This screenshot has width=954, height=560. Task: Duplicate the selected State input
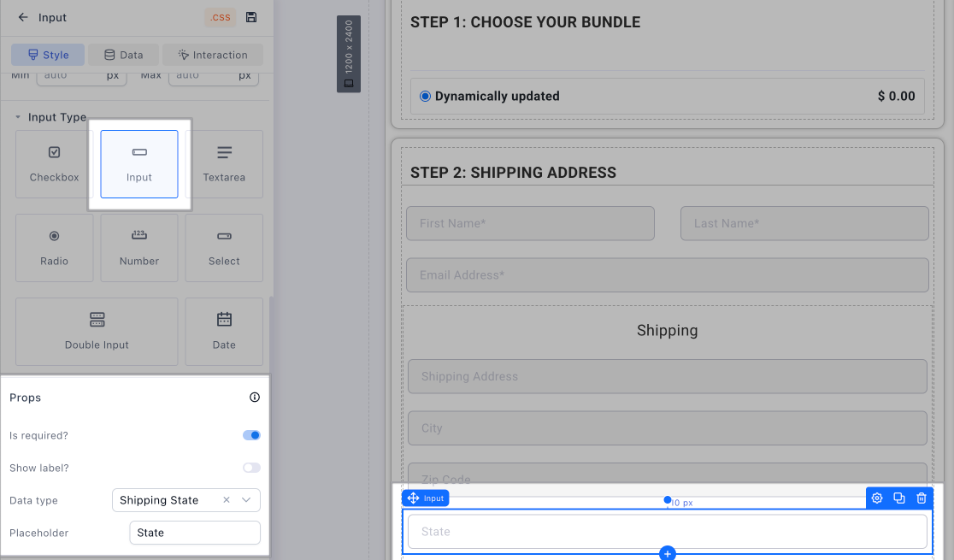(x=898, y=498)
